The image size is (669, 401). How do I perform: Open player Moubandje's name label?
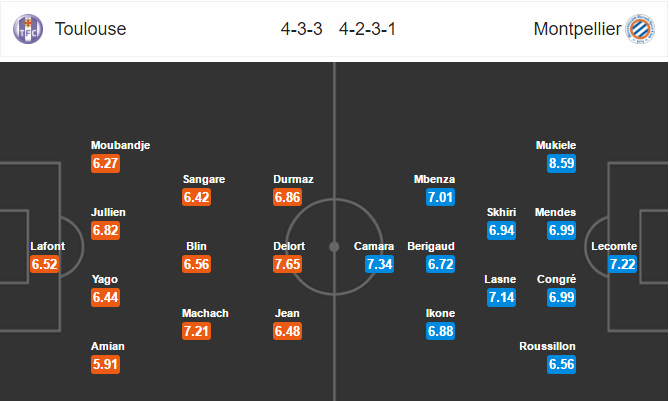pos(120,145)
